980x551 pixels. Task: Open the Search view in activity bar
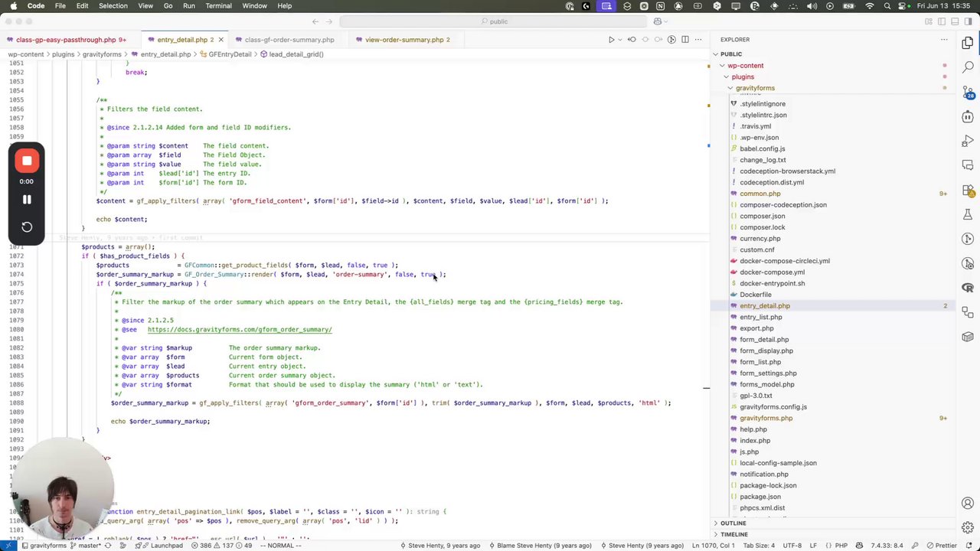(968, 67)
